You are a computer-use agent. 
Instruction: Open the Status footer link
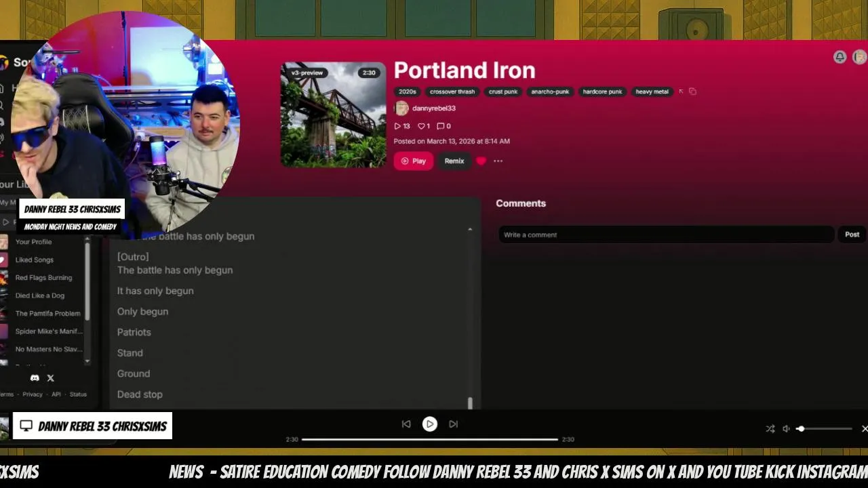(x=78, y=394)
